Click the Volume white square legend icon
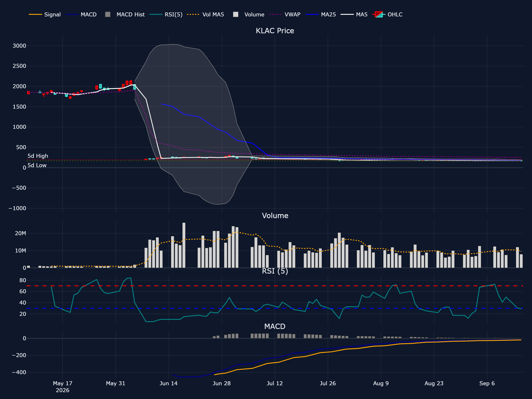The height and width of the screenshot is (399, 532). [236, 14]
